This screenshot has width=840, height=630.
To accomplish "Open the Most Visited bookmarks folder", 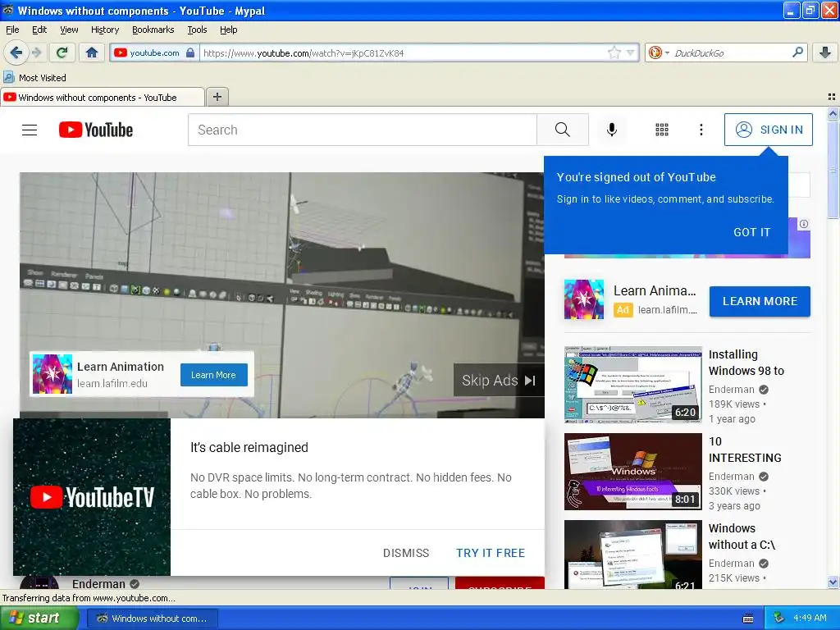I will (34, 78).
